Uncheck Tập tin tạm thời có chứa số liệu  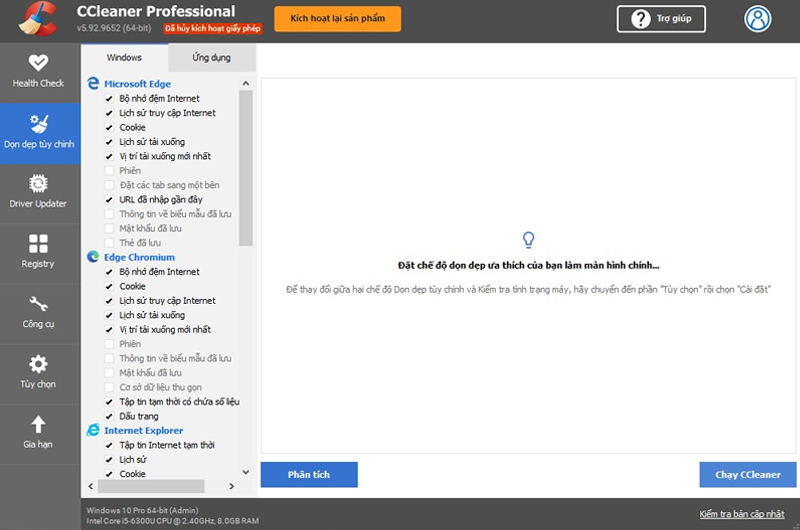coord(109,402)
